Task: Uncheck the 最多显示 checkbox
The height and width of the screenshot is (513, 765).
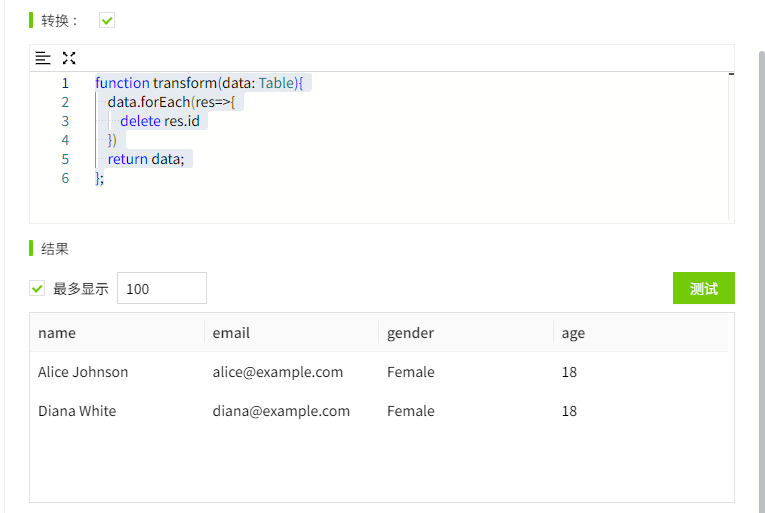Action: pyautogui.click(x=37, y=288)
